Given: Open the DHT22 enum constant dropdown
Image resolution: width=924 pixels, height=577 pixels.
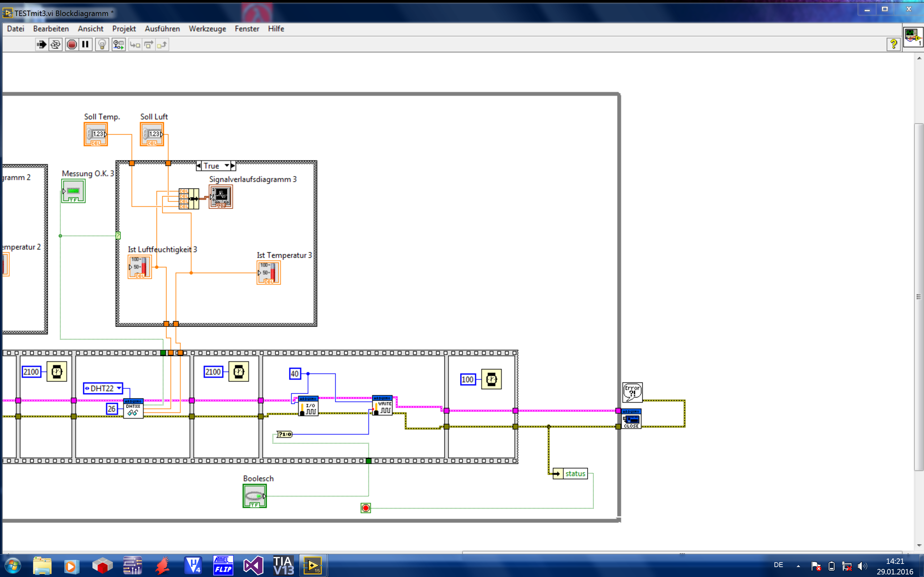Looking at the screenshot, I should 119,388.
